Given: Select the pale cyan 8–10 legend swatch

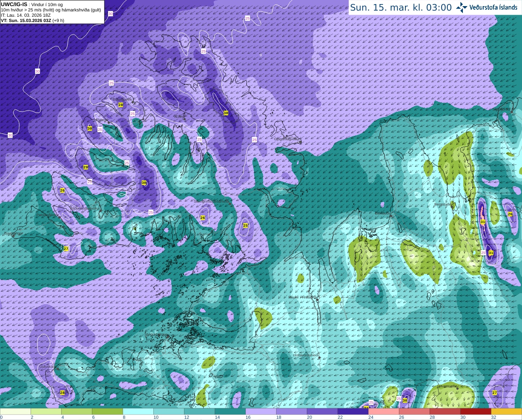Looking at the screenshot, I should coord(138,411).
